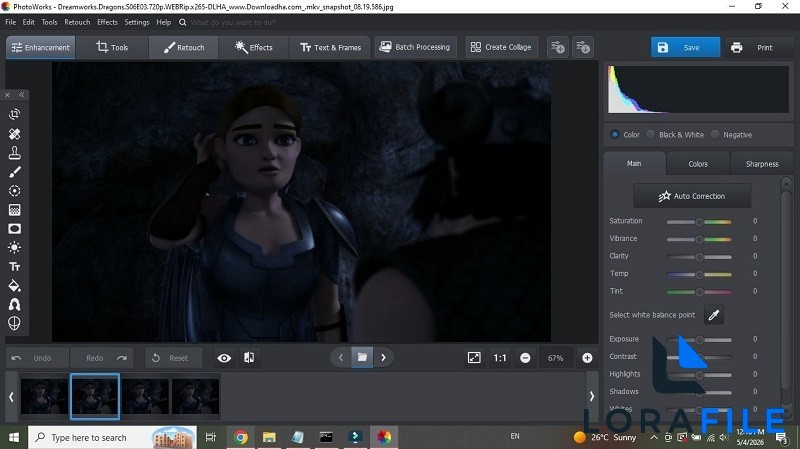
Task: Select the radial filter tool
Action: 14,191
